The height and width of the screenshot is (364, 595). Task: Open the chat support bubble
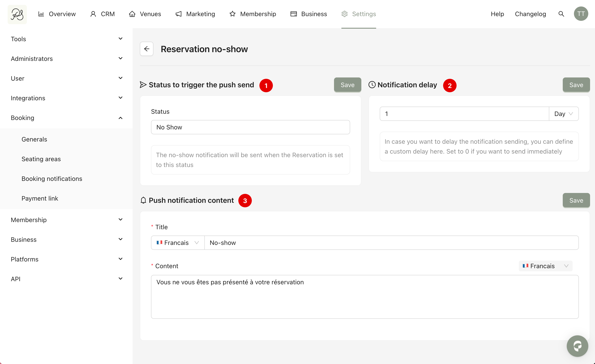click(x=577, y=346)
